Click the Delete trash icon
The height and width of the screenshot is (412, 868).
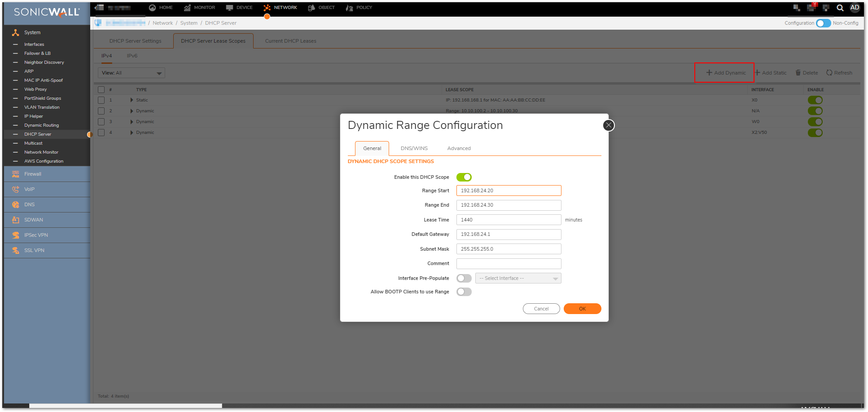tap(798, 73)
